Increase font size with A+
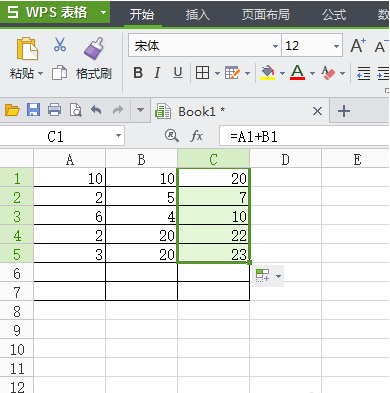The width and height of the screenshot is (390, 393). 358,46
